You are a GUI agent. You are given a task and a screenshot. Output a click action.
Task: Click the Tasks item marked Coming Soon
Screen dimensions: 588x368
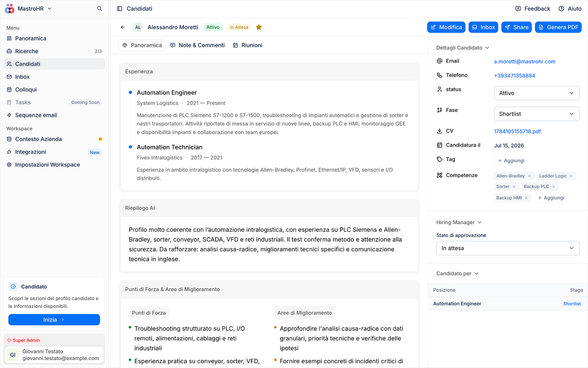54,102
